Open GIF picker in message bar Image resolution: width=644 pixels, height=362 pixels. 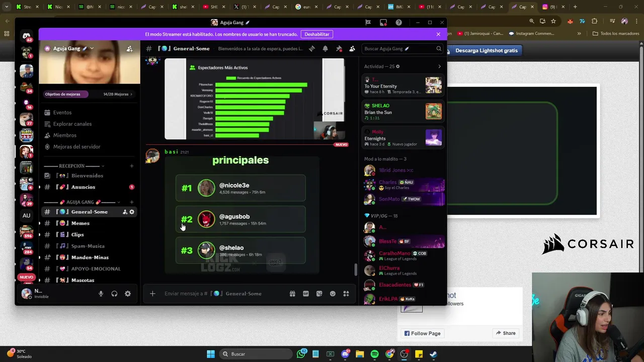tap(306, 294)
